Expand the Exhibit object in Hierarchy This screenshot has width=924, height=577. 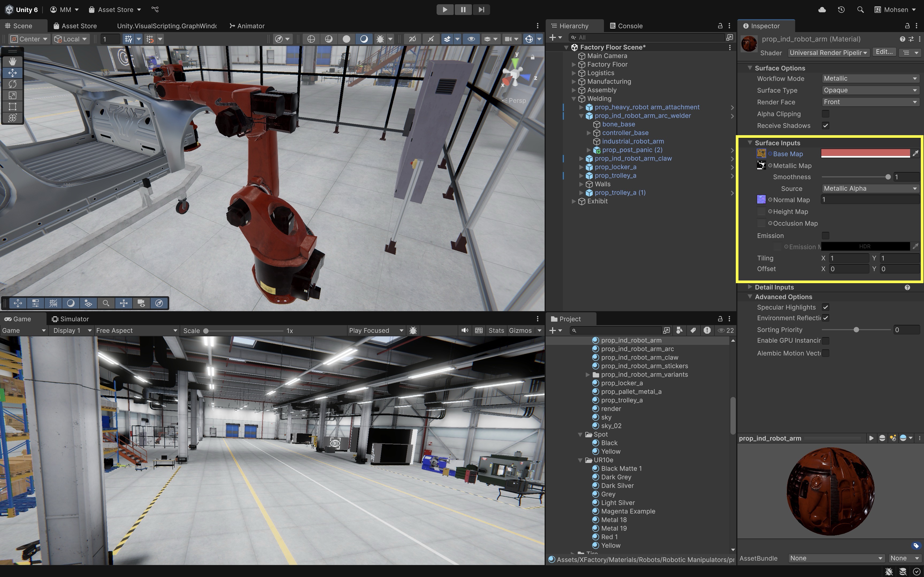click(573, 201)
